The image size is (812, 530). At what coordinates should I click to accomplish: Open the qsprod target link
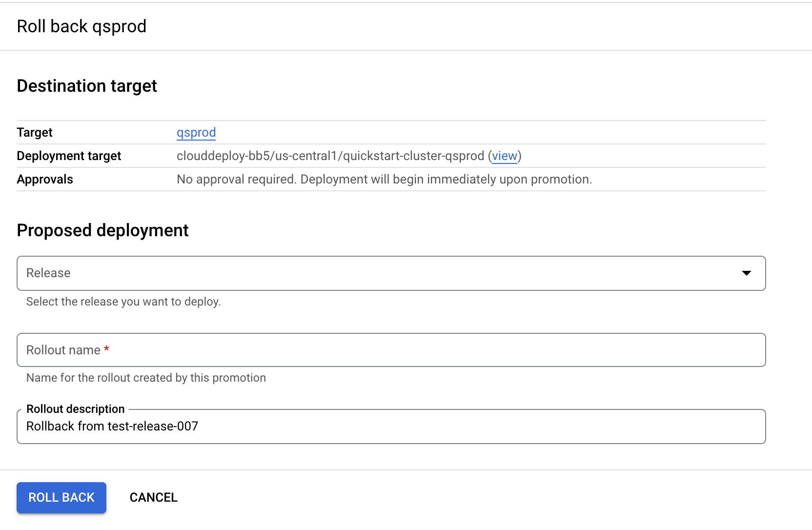click(x=196, y=132)
